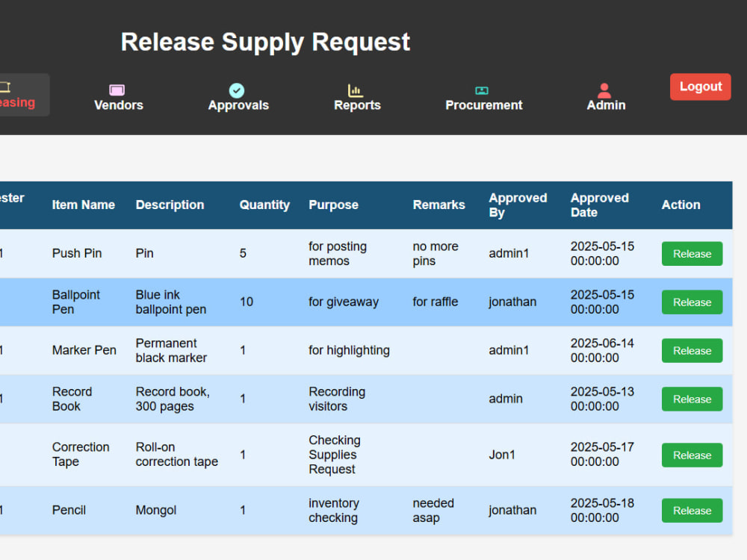747x560 pixels.
Task: Click the Release Supply Request page title
Action: tap(265, 42)
